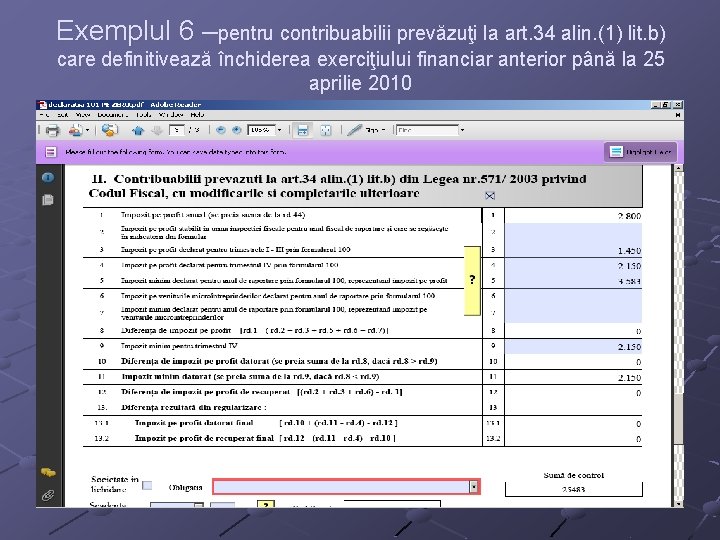Click 'Diferenta rezultata din regularizare' label
Image resolution: width=720 pixels, height=540 pixels.
[x=193, y=407]
